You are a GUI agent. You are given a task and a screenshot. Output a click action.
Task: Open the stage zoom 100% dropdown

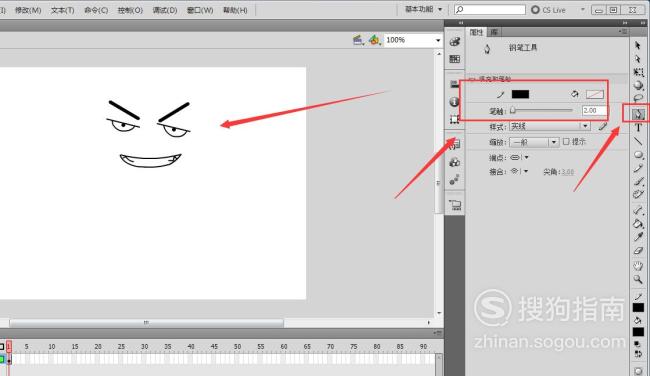click(x=412, y=40)
